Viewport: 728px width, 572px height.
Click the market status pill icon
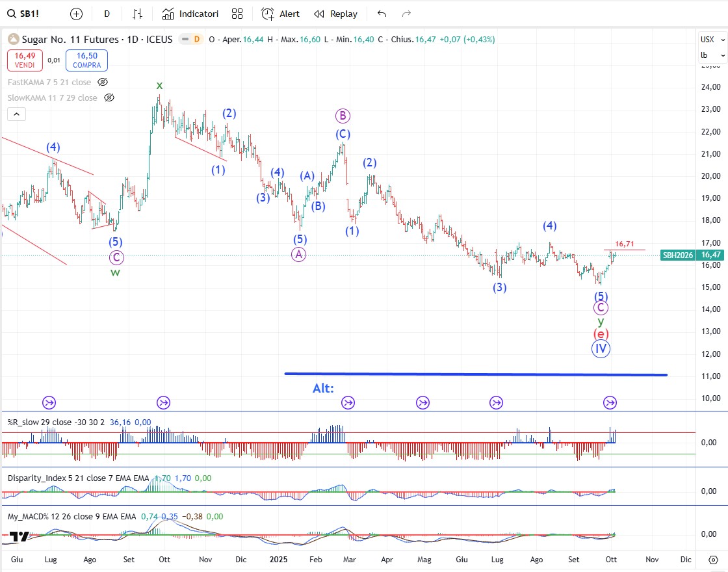[x=186, y=40]
